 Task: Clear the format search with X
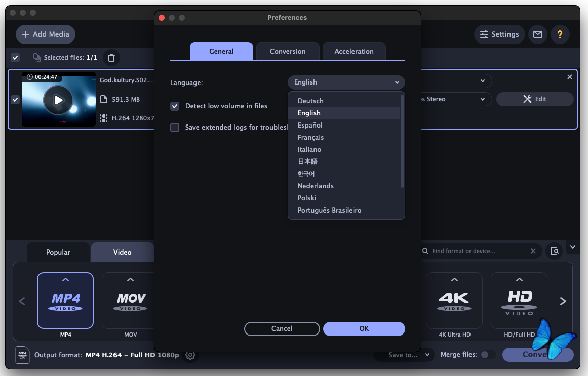click(x=533, y=251)
